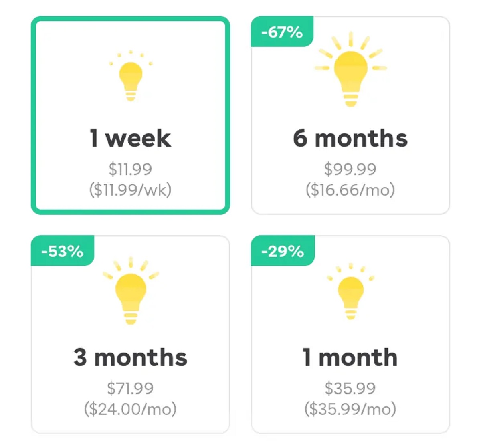The image size is (481, 448).
Task: Click the -53% discount badge
Action: pyautogui.click(x=63, y=251)
